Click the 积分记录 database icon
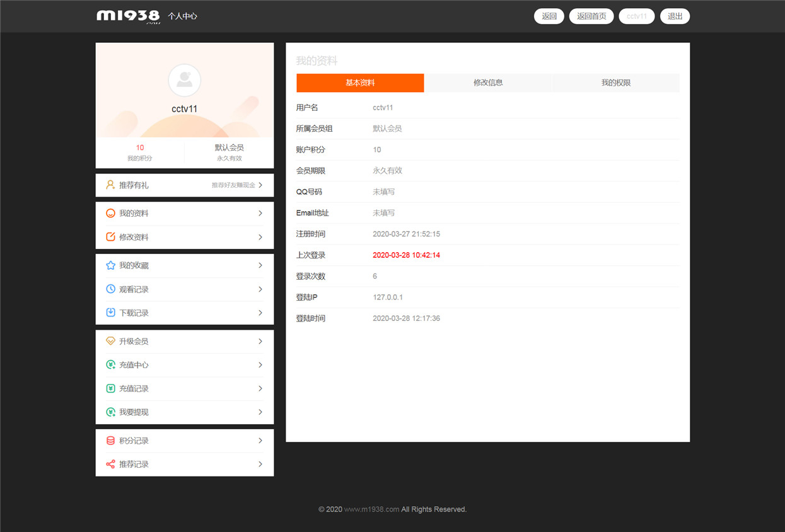 110,441
